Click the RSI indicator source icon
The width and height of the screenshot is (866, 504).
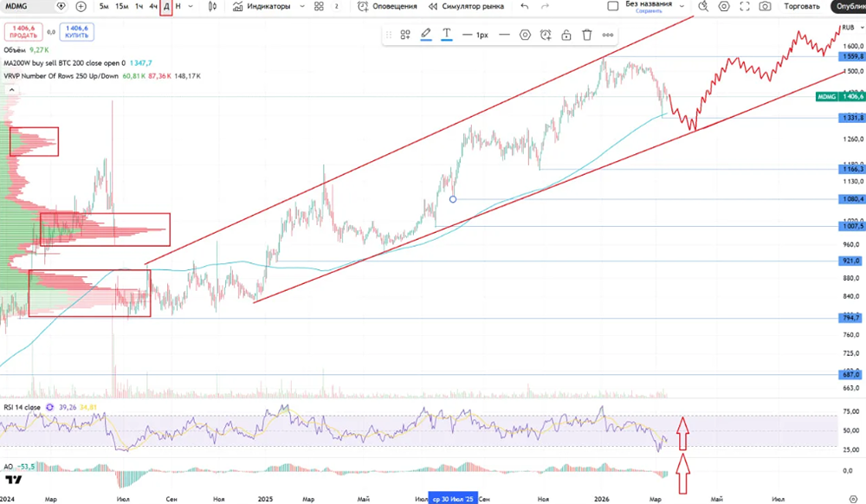click(x=49, y=407)
